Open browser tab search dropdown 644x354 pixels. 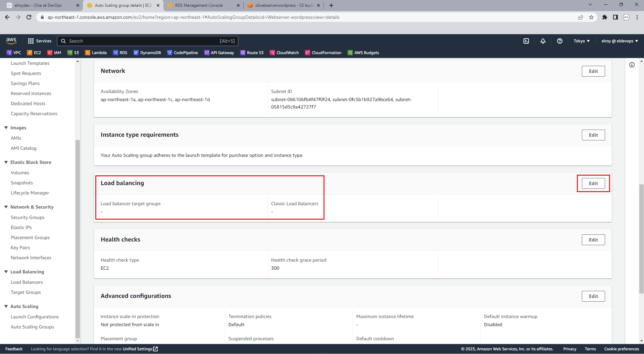coord(590,5)
